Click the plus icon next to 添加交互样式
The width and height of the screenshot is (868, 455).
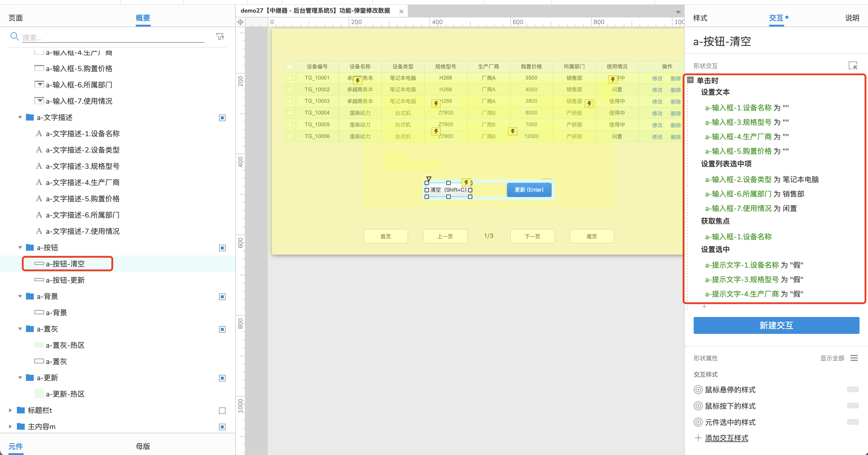pyautogui.click(x=698, y=438)
